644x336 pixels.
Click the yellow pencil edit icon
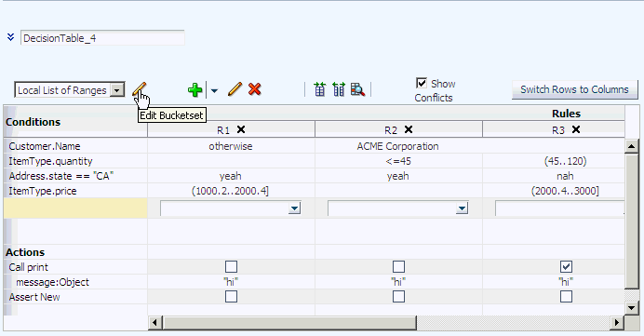pos(235,89)
